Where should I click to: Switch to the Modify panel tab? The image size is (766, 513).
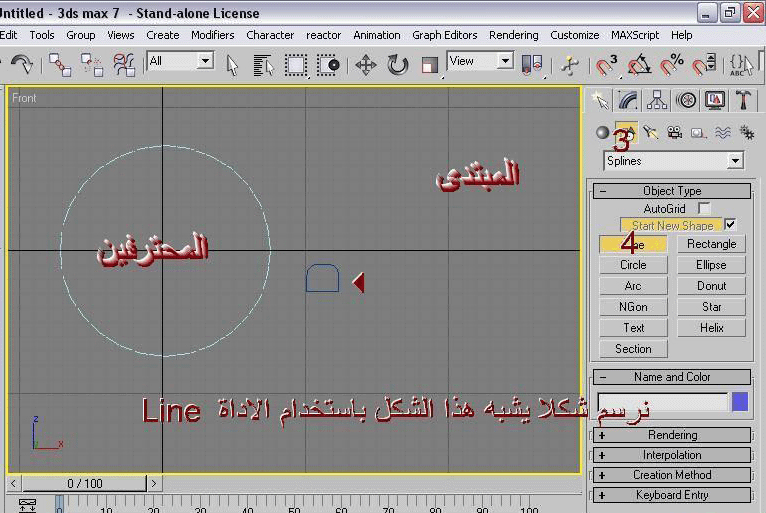pyautogui.click(x=628, y=101)
